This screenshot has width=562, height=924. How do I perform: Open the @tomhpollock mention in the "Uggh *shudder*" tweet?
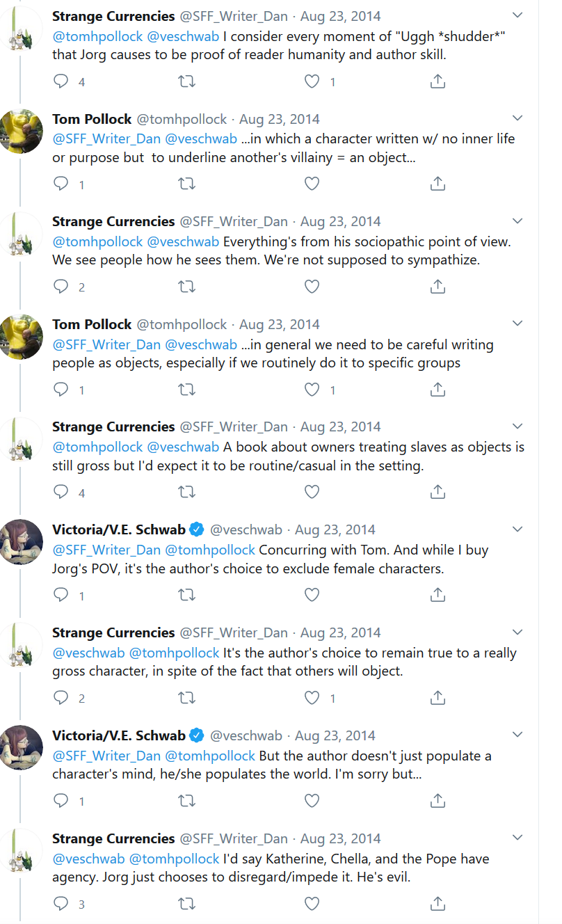coord(97,35)
